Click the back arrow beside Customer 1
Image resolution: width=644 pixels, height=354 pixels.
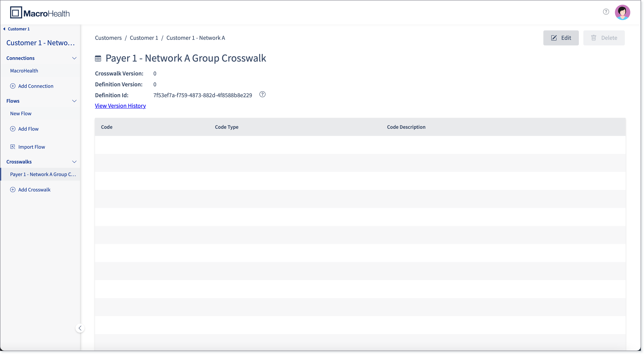point(4,29)
